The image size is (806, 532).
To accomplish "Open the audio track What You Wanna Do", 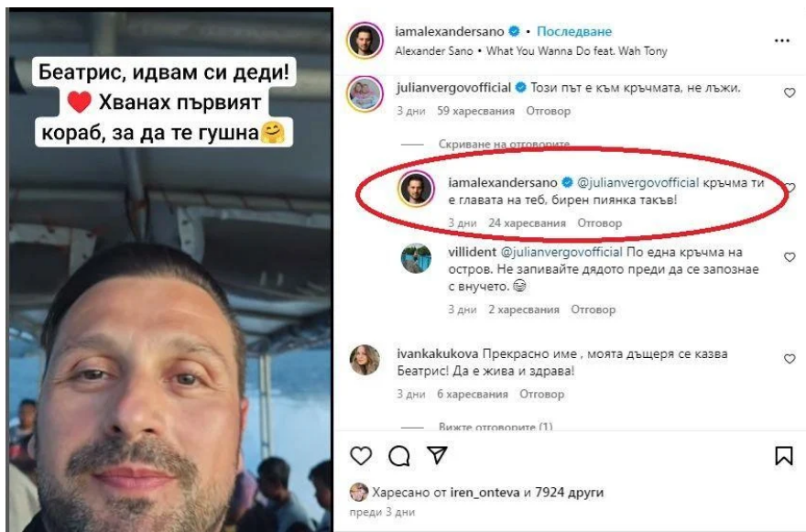I will [x=577, y=51].
